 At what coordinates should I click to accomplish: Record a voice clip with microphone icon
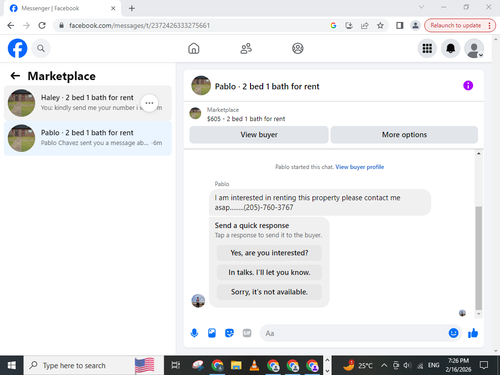click(x=194, y=333)
